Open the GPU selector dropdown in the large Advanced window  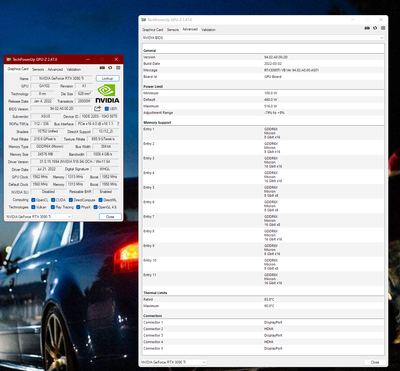point(174,362)
